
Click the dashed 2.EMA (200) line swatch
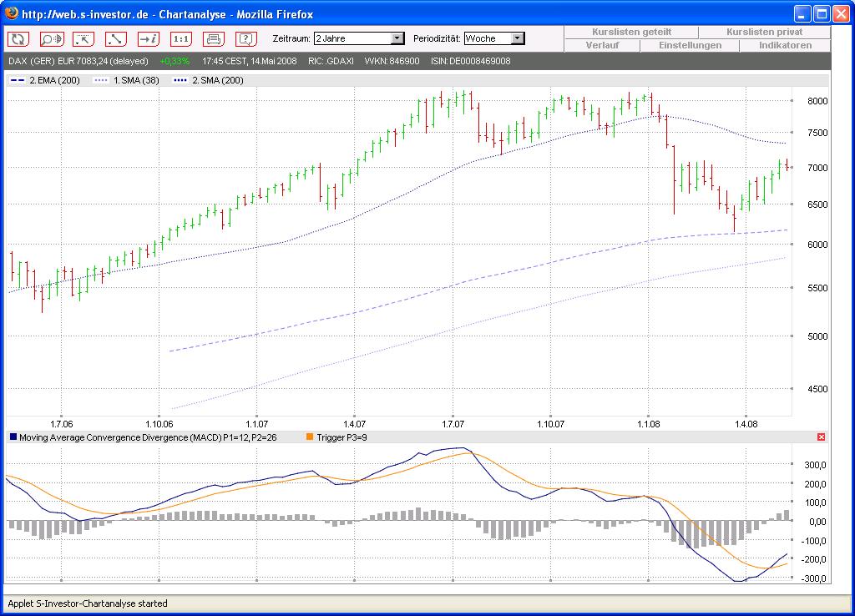(18, 80)
